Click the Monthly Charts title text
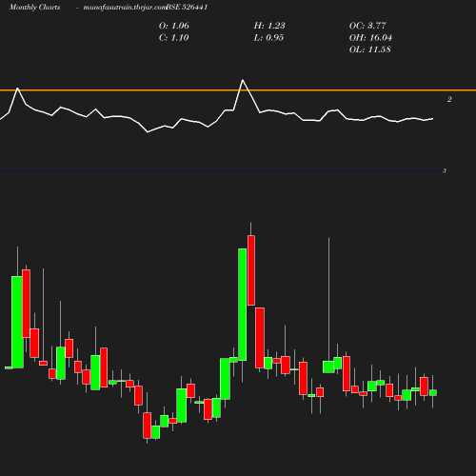This screenshot has width=476, height=476. (x=35, y=8)
